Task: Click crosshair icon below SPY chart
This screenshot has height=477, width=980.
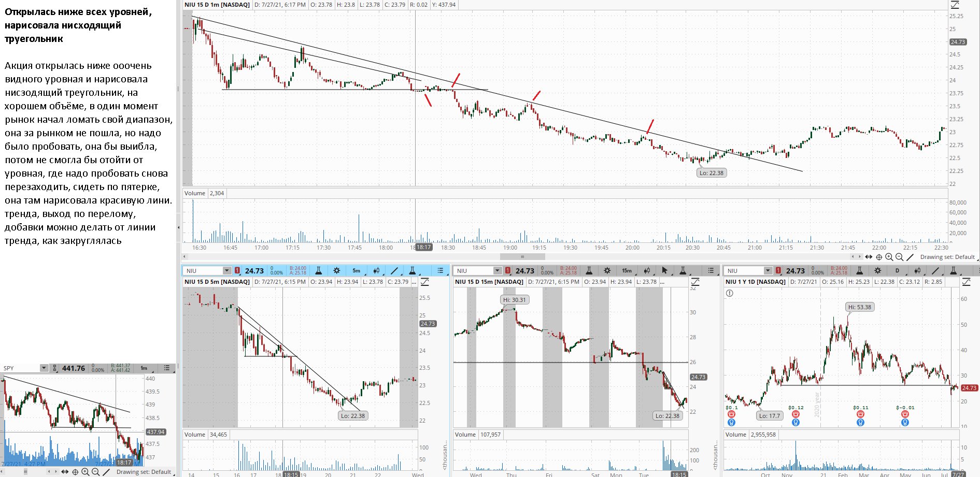Action: point(75,472)
